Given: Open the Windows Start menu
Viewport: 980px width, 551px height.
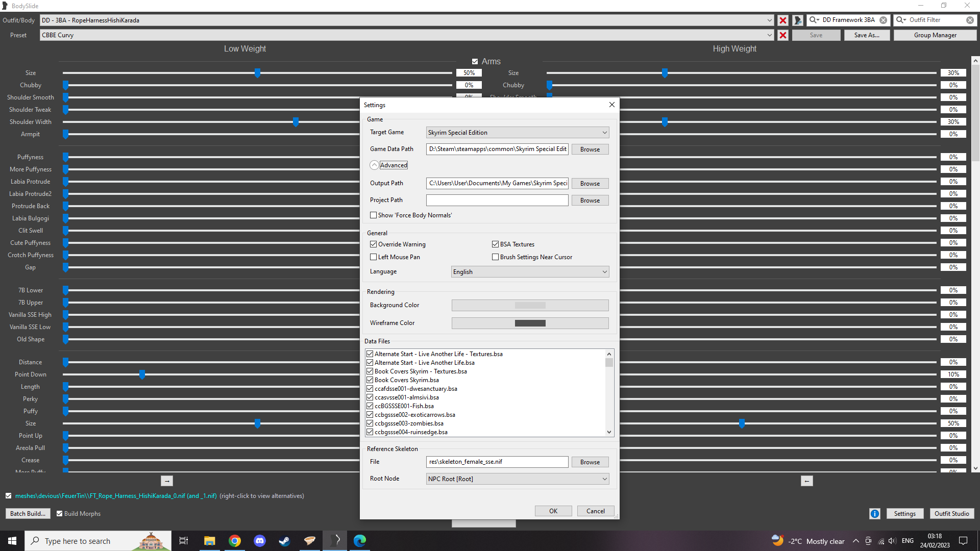Looking at the screenshot, I should (x=12, y=541).
